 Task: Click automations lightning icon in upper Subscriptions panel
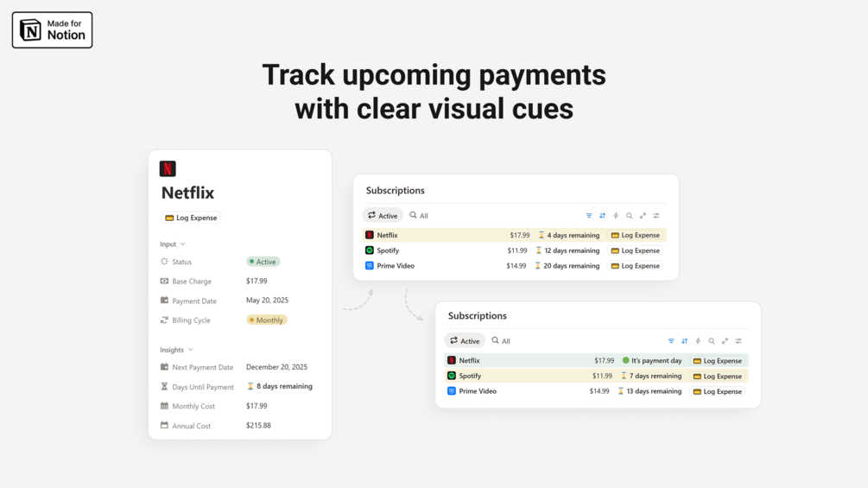(616, 216)
